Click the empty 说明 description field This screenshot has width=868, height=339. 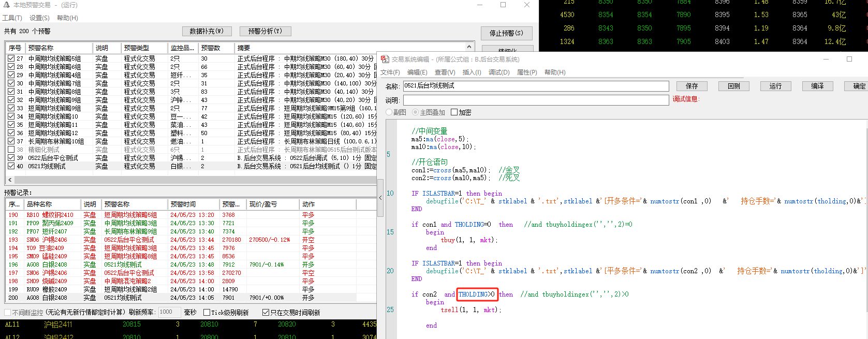(536, 100)
